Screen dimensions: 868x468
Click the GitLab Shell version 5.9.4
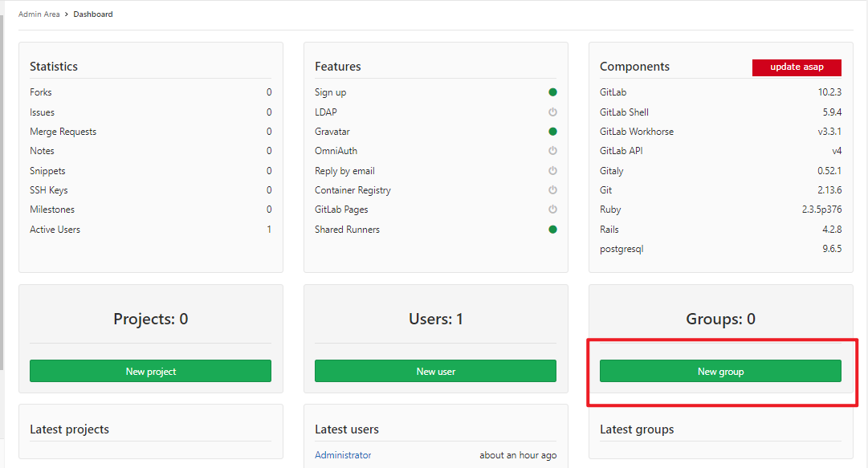832,112
